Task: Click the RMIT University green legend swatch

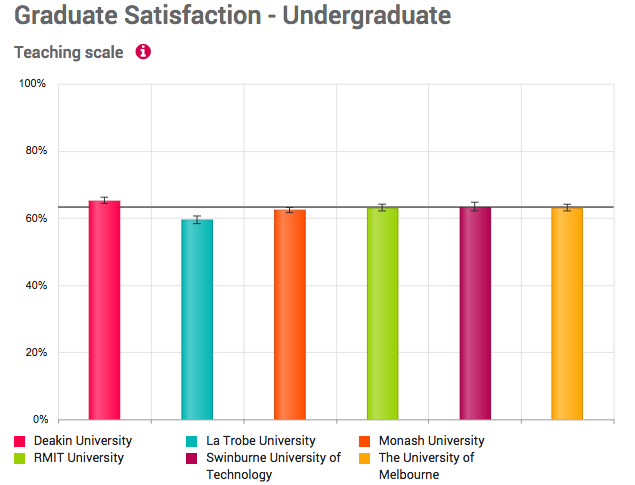Action: click(x=20, y=459)
